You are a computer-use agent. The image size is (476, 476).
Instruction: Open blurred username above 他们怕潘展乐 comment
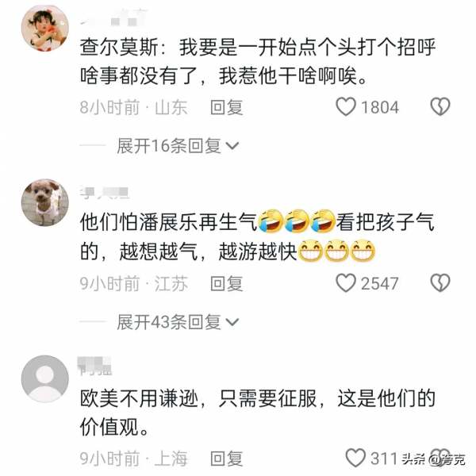coord(105,193)
